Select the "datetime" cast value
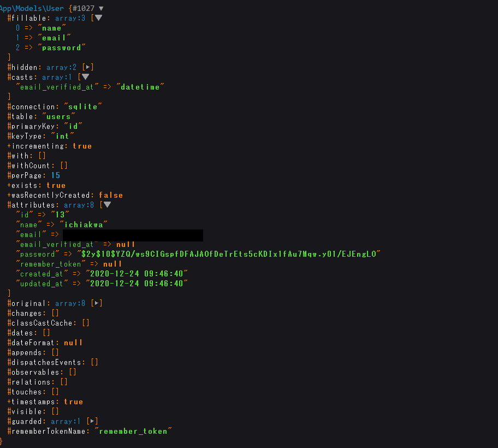This screenshot has width=498, height=448. (x=140, y=87)
